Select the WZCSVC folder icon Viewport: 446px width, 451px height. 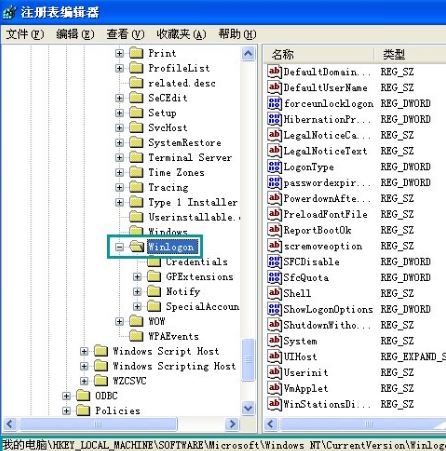101,381
